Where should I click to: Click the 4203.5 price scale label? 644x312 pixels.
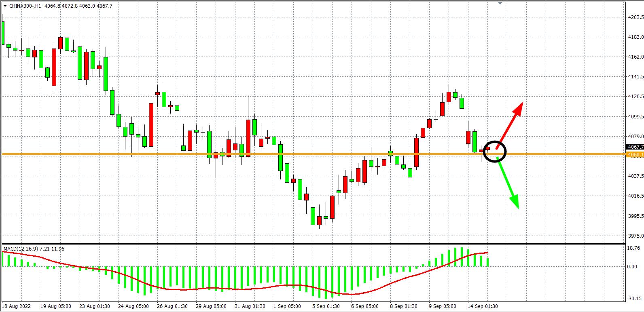(x=635, y=17)
